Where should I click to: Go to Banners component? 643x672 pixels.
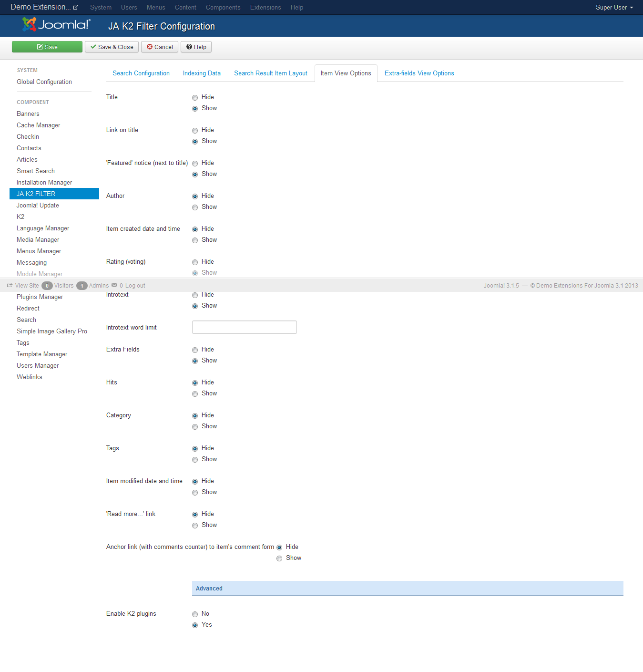(x=28, y=114)
